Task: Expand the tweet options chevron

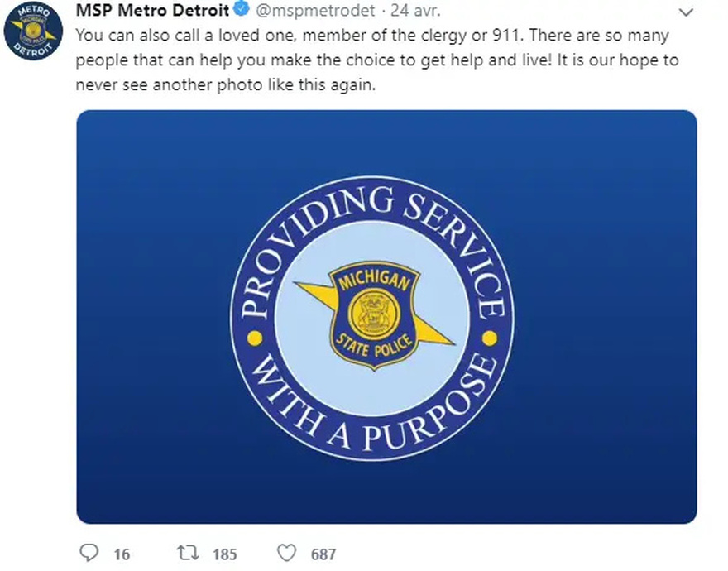Action: point(686,12)
